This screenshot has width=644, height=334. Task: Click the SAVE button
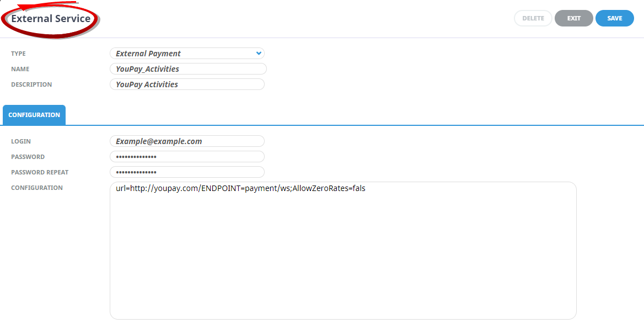[x=614, y=18]
